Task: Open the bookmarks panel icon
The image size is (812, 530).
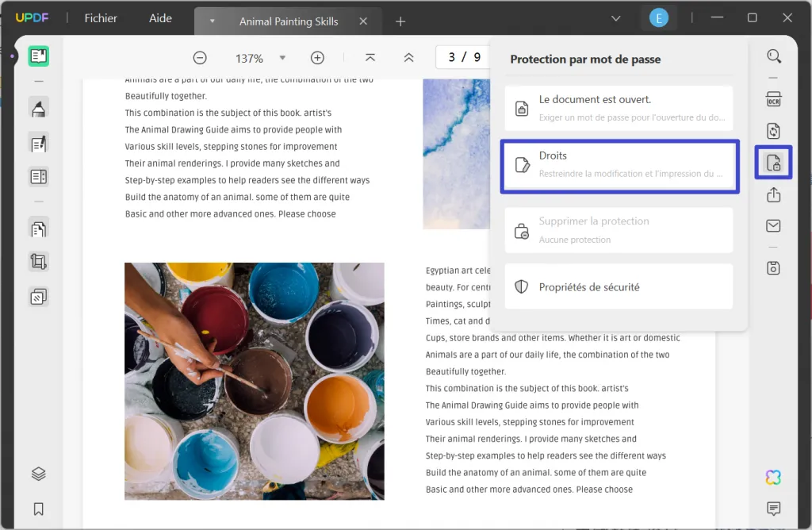Action: [38, 509]
